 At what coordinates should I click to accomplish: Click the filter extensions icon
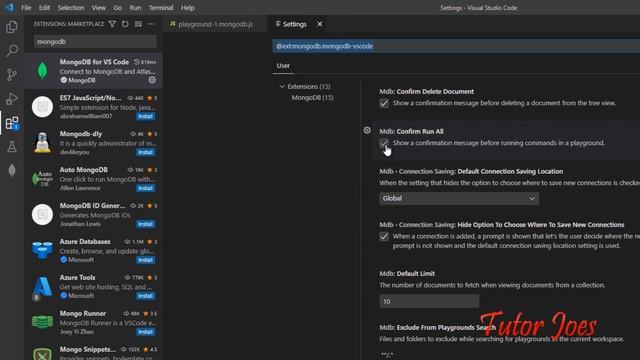coord(112,24)
